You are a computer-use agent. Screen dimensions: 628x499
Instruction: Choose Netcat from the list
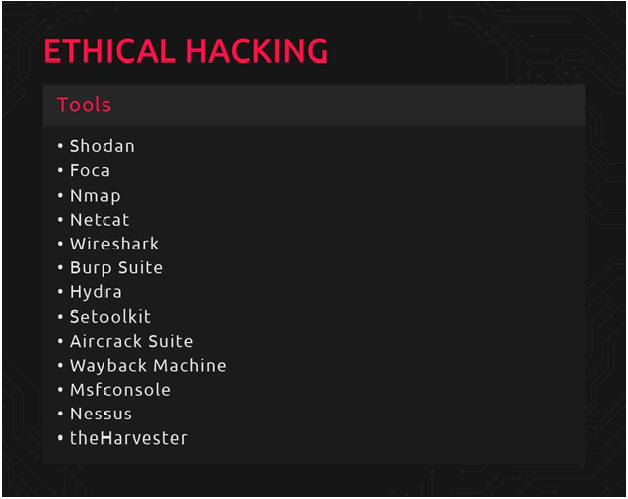click(99, 220)
